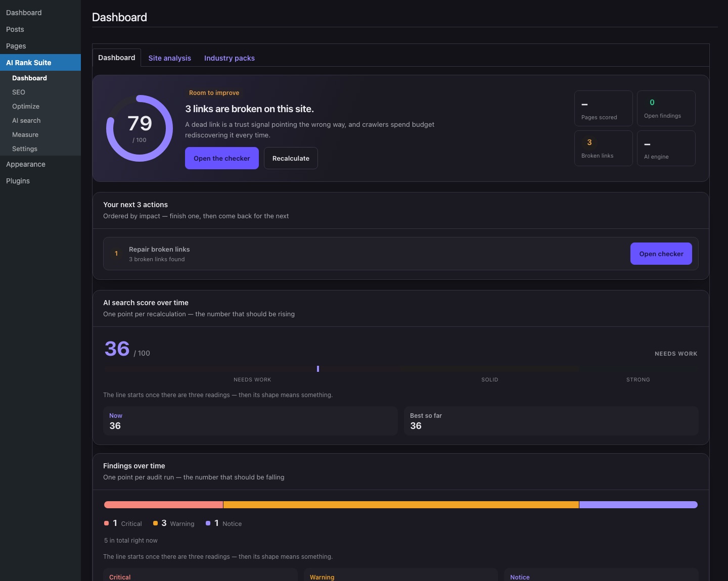The width and height of the screenshot is (728, 581).
Task: Switch to the Site analysis tab
Action: pyautogui.click(x=170, y=58)
